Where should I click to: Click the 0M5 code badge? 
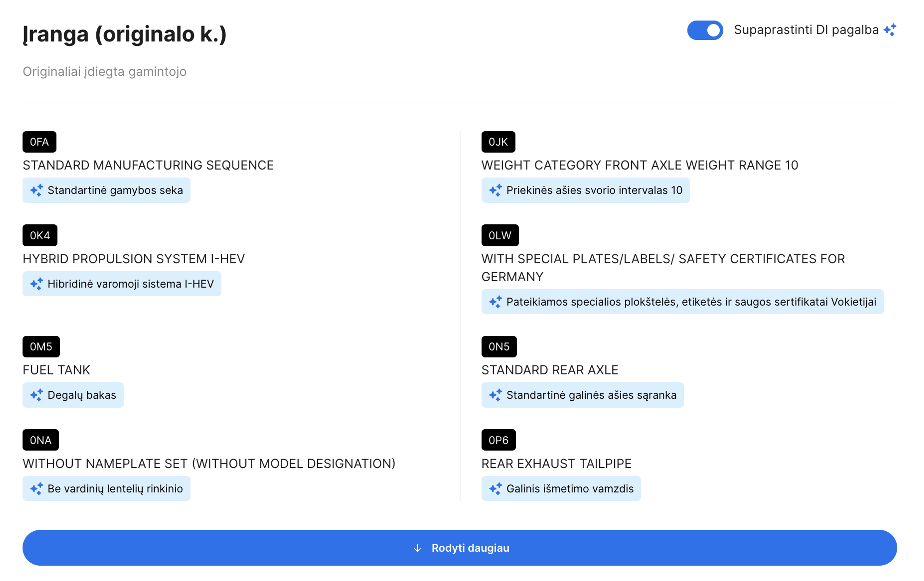pyautogui.click(x=41, y=346)
